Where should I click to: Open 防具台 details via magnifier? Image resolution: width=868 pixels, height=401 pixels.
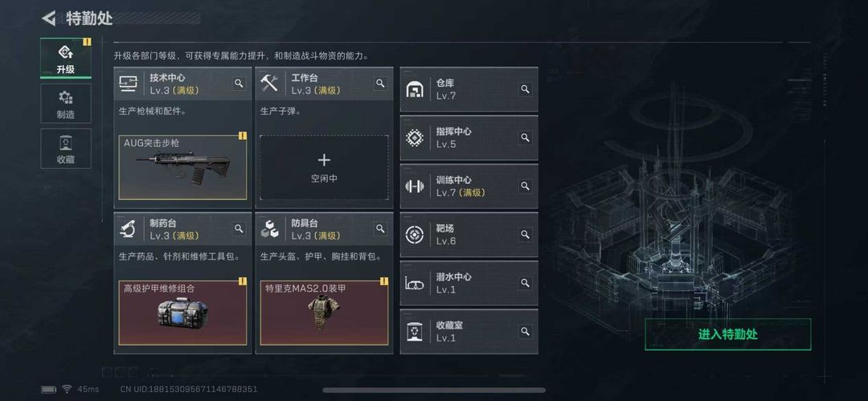click(380, 228)
